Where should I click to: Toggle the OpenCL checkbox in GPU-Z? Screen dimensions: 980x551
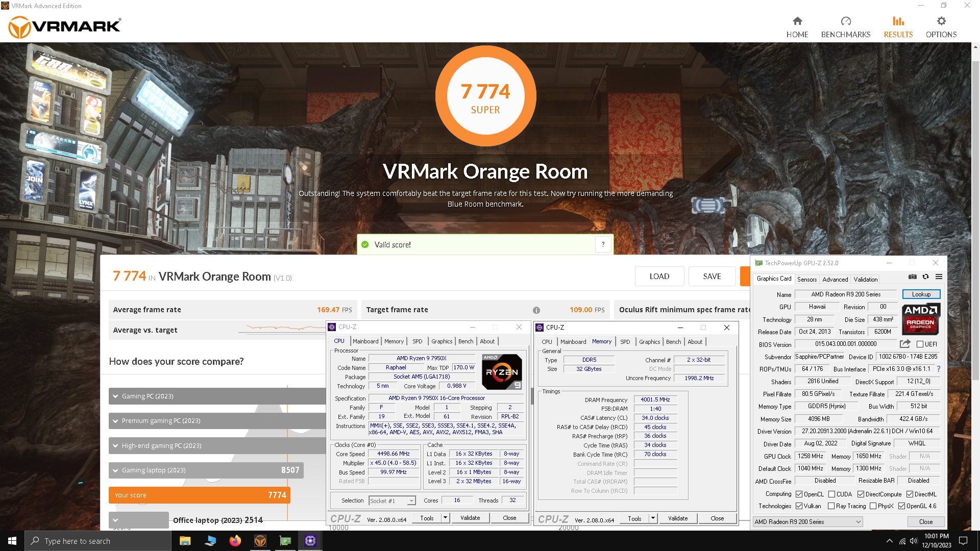click(799, 494)
